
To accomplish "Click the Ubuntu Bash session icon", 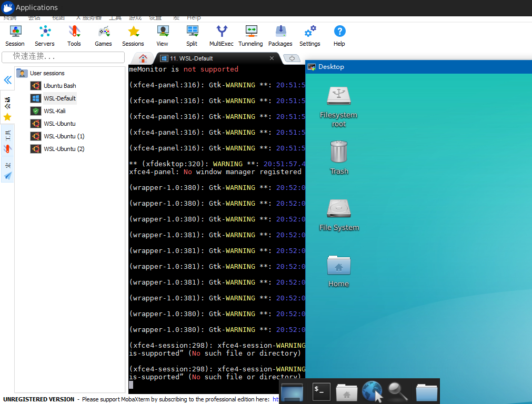I will tap(36, 86).
